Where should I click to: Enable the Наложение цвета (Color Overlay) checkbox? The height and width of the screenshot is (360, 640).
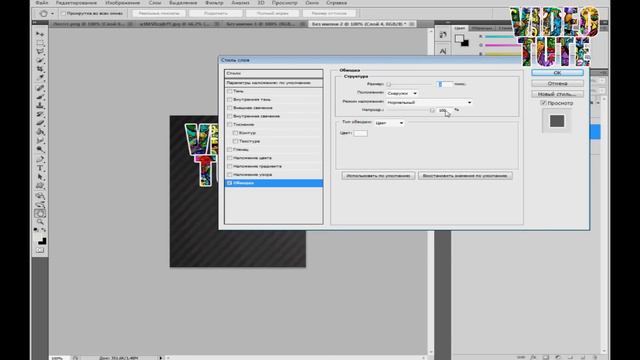(229, 158)
